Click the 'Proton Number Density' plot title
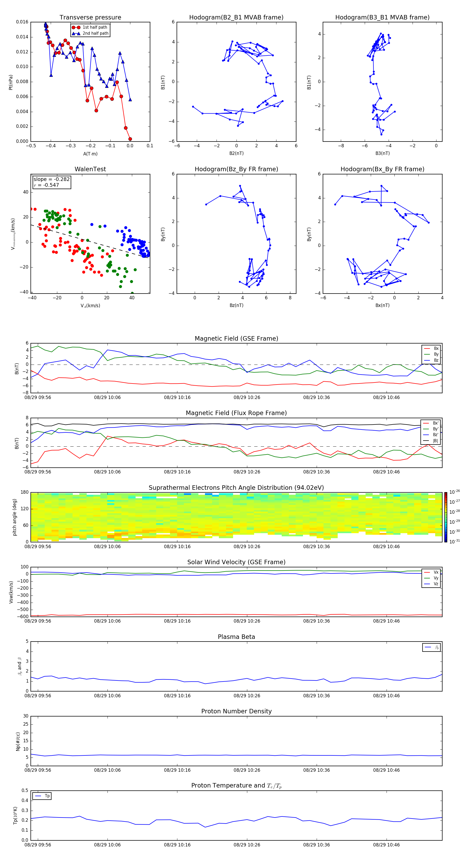This screenshot has height=868, width=473. tap(236, 711)
